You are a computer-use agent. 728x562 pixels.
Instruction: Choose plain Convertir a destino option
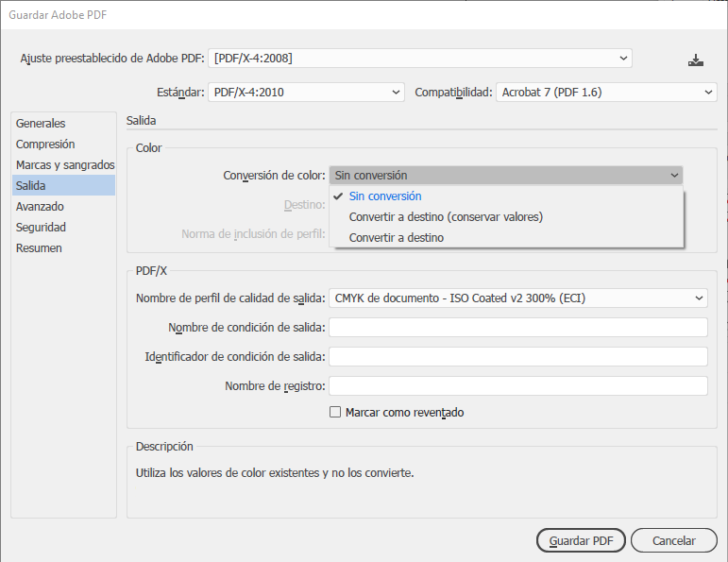tap(506, 237)
